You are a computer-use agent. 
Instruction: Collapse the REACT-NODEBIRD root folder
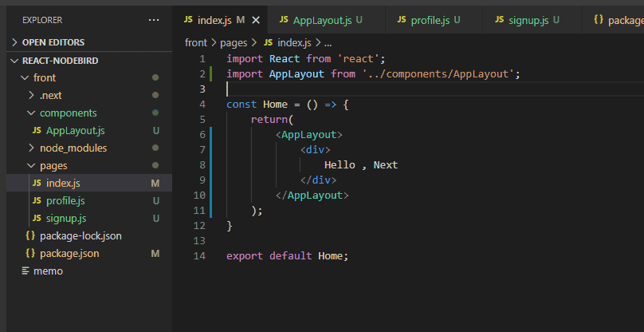(x=89, y=61)
